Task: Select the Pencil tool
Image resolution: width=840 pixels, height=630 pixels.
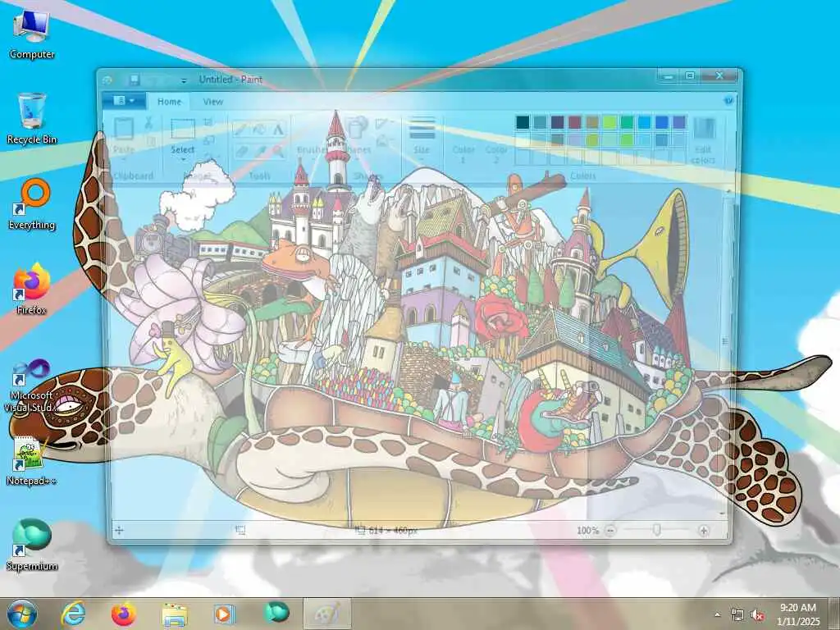Action: tap(240, 129)
